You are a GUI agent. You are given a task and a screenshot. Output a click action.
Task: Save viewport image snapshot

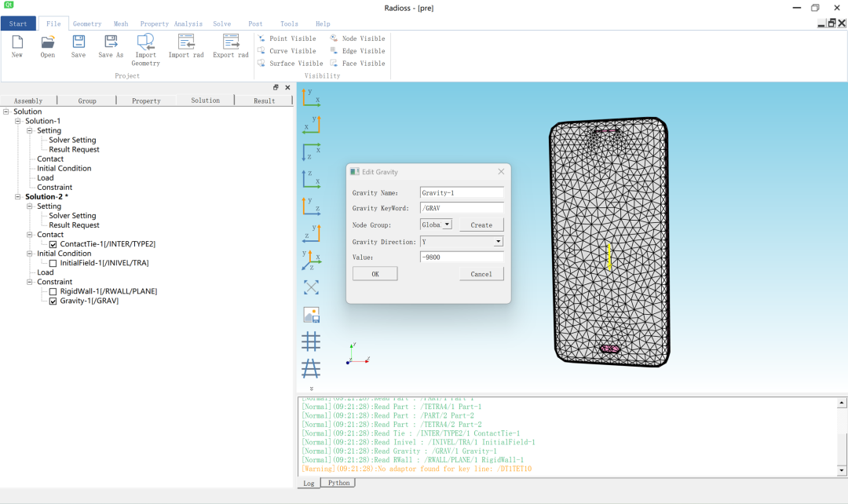311,315
